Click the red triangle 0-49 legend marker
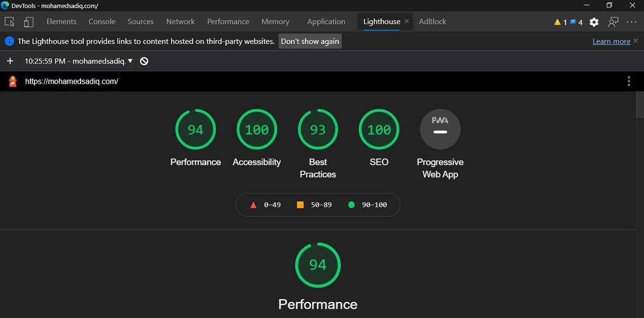 (x=253, y=205)
